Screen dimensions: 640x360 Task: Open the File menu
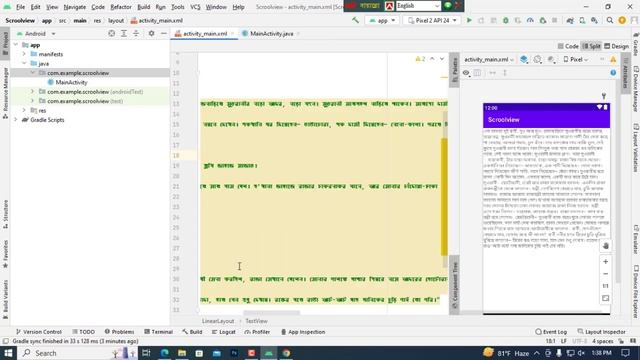tap(20, 7)
